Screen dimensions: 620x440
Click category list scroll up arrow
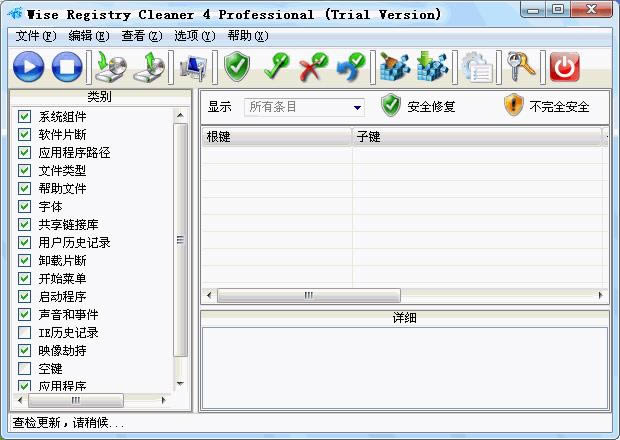pyautogui.click(x=180, y=115)
